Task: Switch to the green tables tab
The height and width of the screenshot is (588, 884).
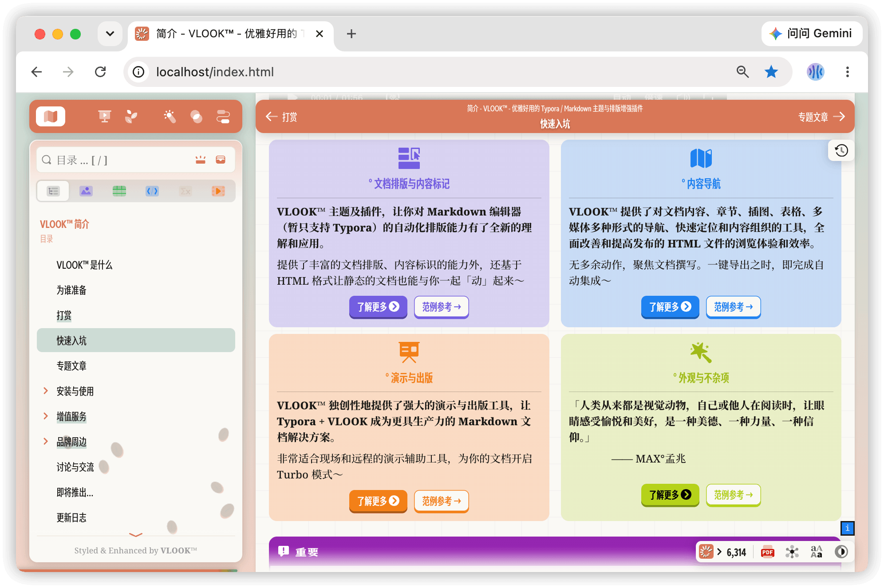Action: coord(119,191)
